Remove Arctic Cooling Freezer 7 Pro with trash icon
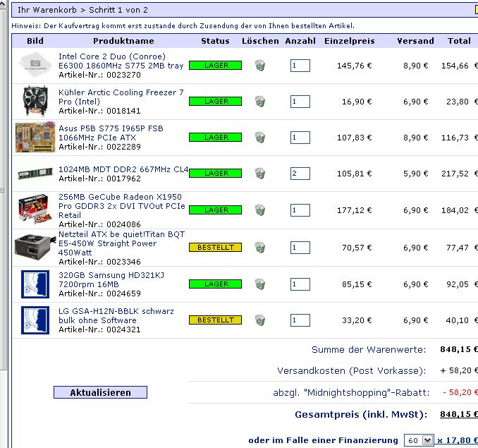This screenshot has width=478, height=448. [x=260, y=102]
